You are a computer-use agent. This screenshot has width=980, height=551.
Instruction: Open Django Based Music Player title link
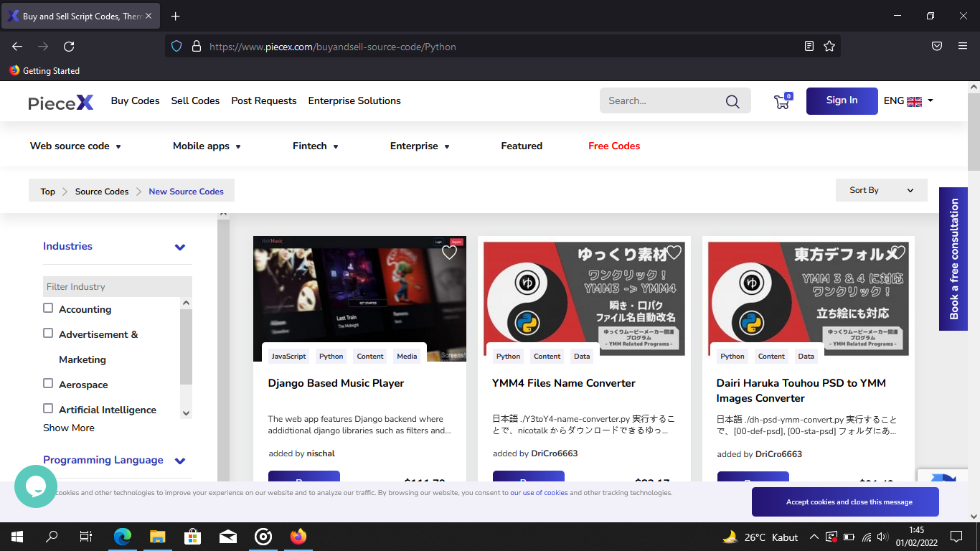pos(336,383)
